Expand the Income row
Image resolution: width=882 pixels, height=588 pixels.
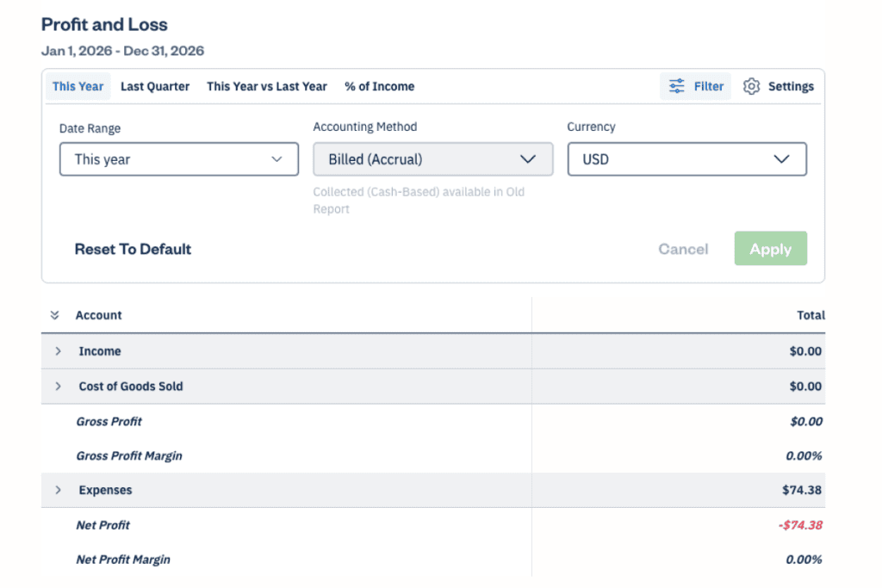point(58,351)
